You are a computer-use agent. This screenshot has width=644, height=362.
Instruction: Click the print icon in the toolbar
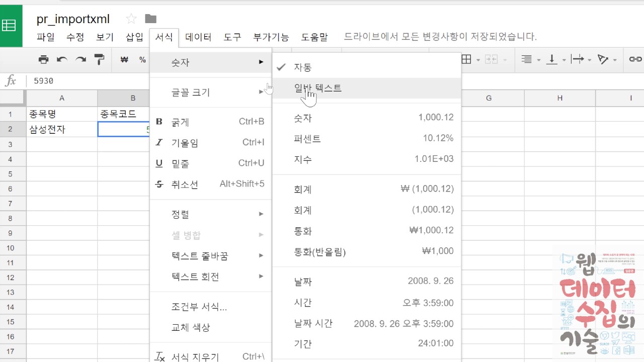pos(44,59)
